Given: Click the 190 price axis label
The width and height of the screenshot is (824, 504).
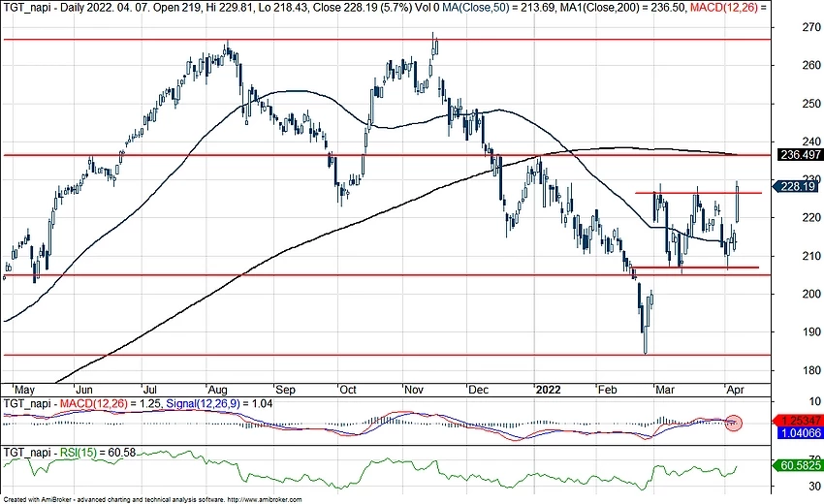Looking at the screenshot, I should [x=810, y=332].
